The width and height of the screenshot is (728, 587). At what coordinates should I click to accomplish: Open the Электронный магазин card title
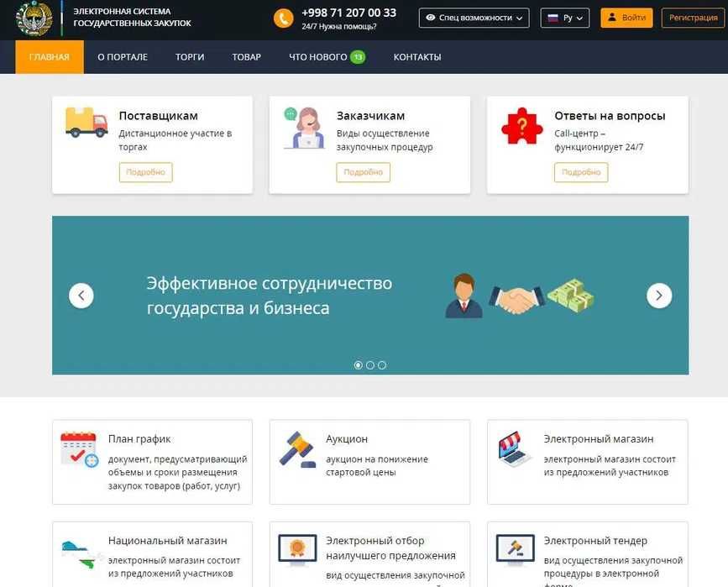(x=599, y=439)
